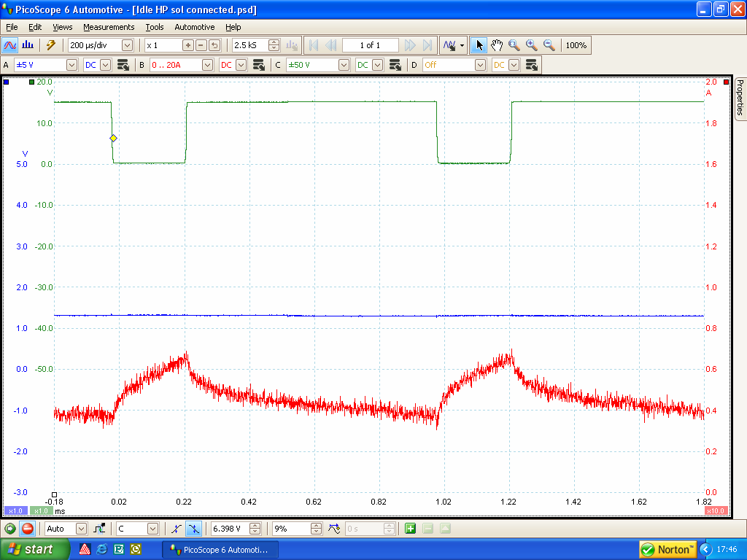Adjust samples 2.5 kS spinner
The width and height of the screenshot is (747, 560).
(274, 45)
